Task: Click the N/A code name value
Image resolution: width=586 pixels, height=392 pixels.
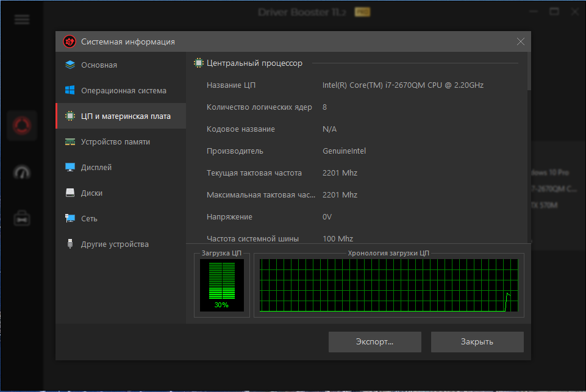Action: coord(329,129)
